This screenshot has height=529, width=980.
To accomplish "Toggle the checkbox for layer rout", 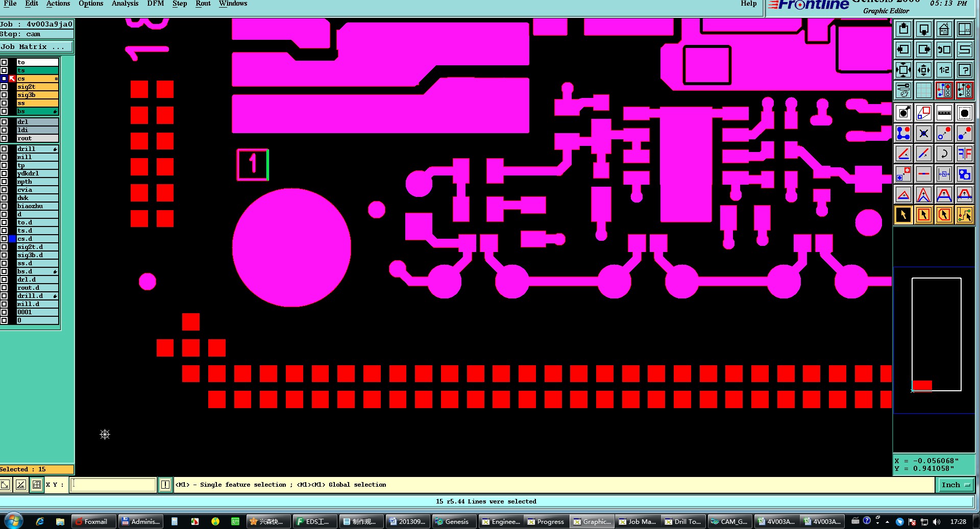I will pyautogui.click(x=4, y=138).
